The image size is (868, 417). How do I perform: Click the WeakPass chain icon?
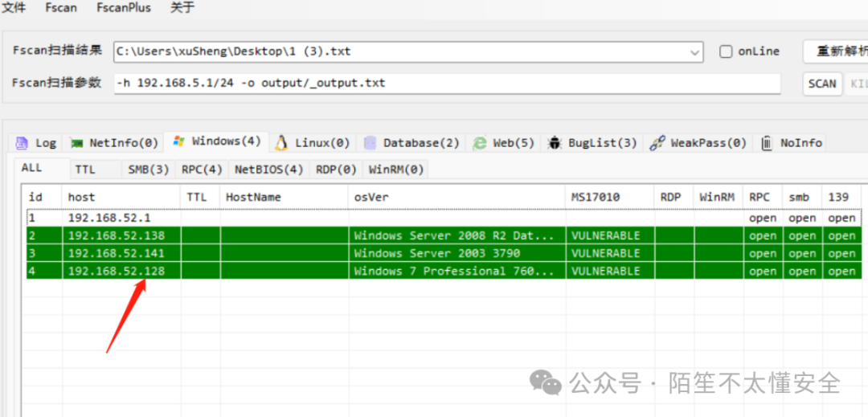click(x=657, y=143)
